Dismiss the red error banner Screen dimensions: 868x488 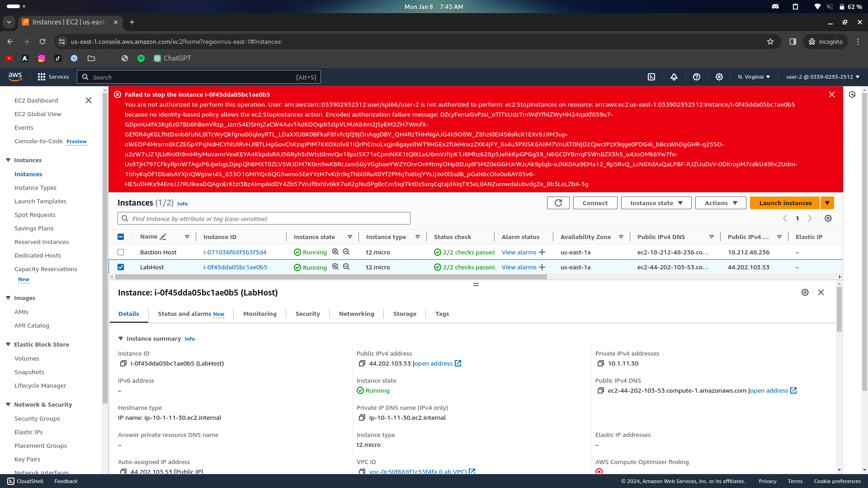pos(832,94)
